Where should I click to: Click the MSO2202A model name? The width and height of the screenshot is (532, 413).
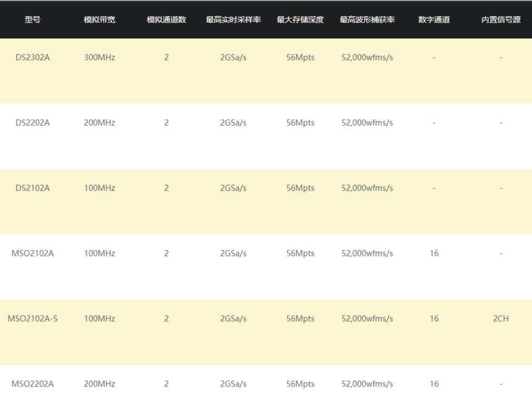click(x=33, y=384)
